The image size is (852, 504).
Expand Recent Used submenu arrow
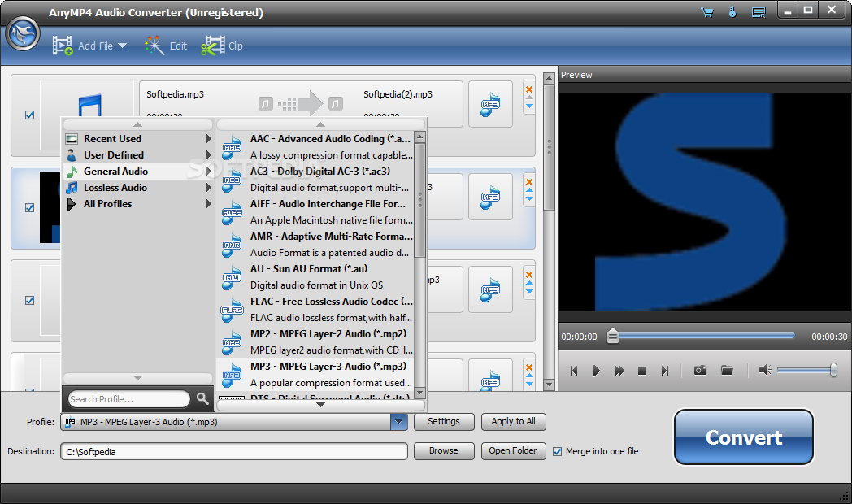pyautogui.click(x=209, y=139)
